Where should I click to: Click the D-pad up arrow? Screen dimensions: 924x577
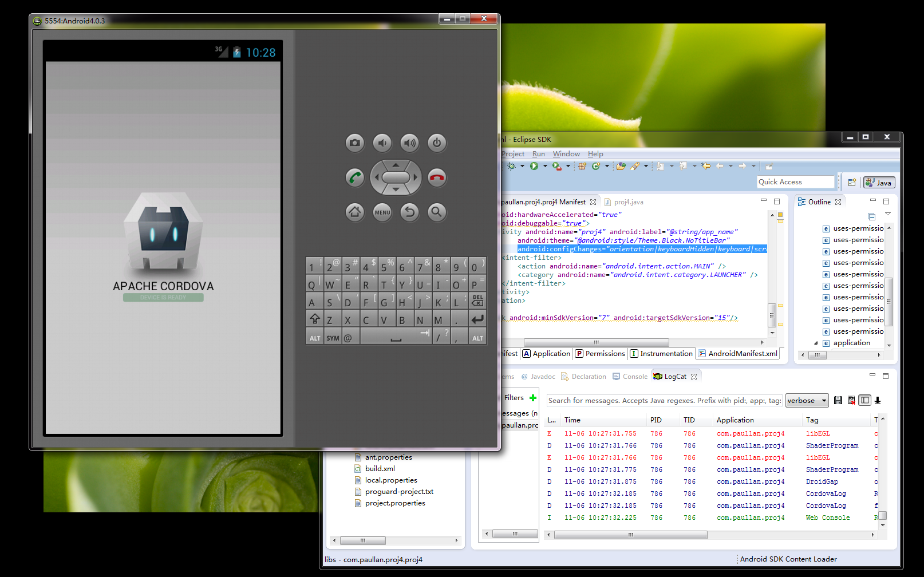pyautogui.click(x=396, y=165)
